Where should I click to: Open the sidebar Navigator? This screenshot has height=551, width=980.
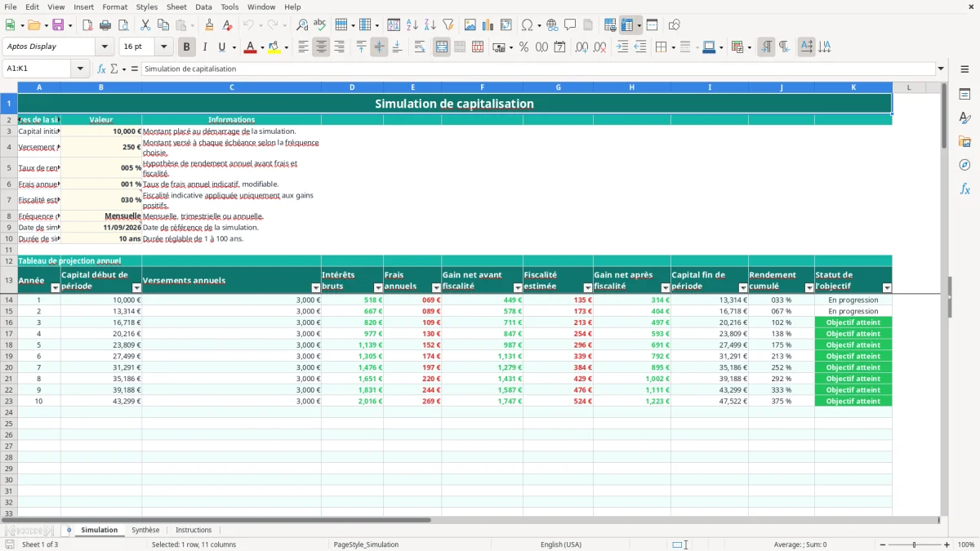(964, 165)
